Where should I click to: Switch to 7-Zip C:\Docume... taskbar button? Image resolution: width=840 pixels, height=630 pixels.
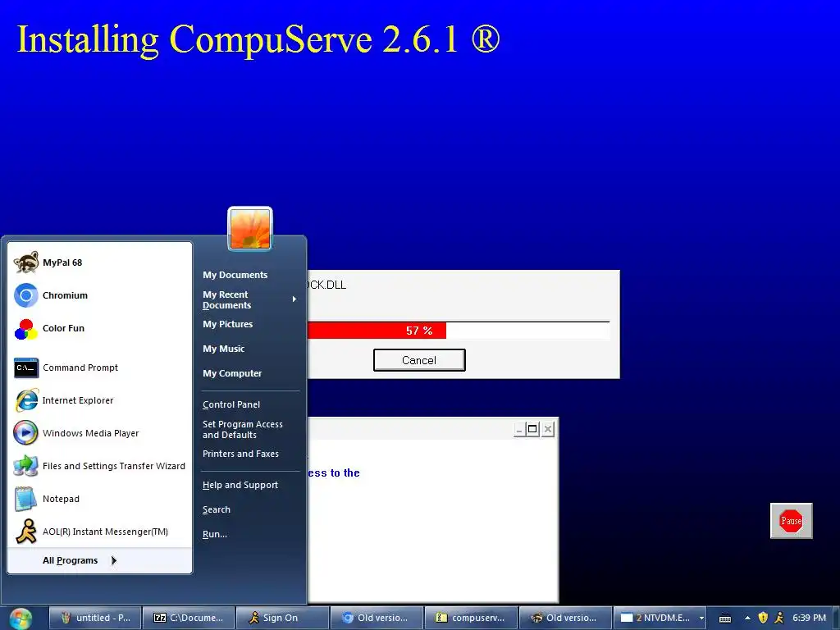pos(189,618)
